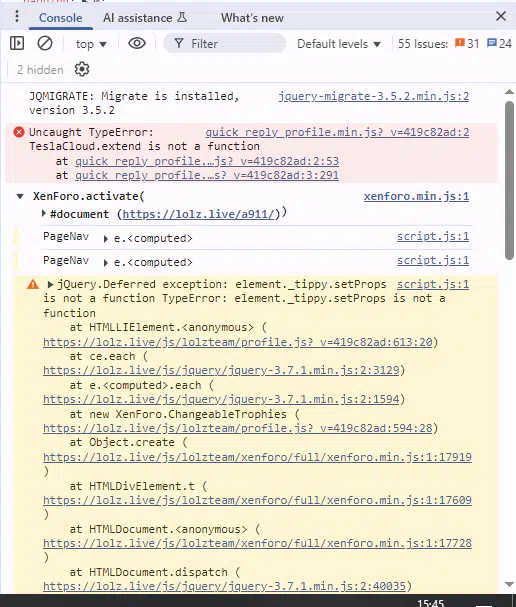The width and height of the screenshot is (516, 607).
Task: Click the warning triangle icon on jQuery.Deferred message
Action: pyautogui.click(x=33, y=285)
